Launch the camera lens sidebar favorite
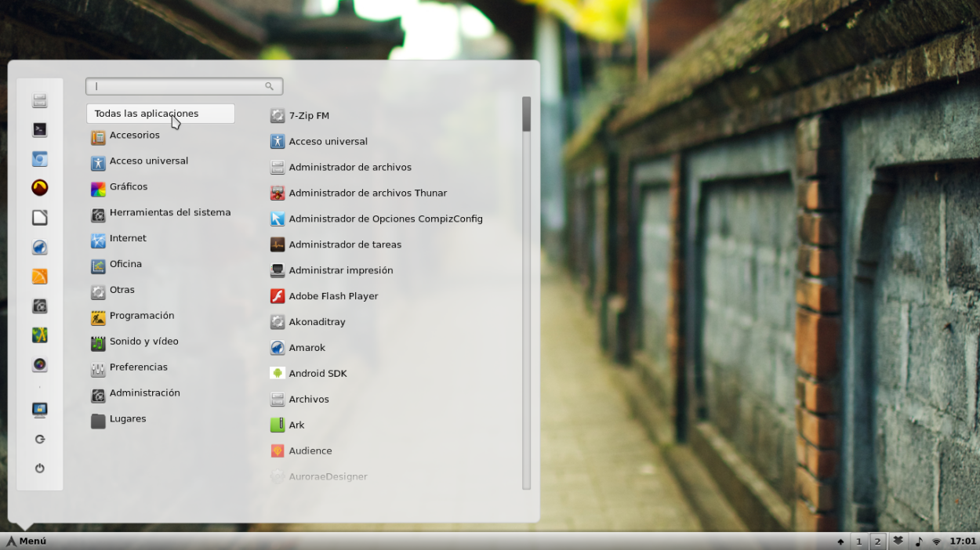This screenshot has height=550, width=980. point(39,365)
